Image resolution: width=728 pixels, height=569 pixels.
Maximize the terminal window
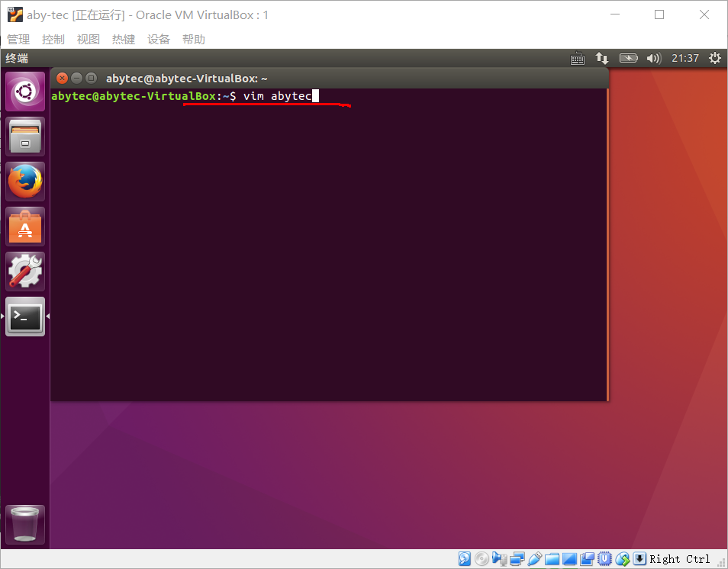coord(92,78)
